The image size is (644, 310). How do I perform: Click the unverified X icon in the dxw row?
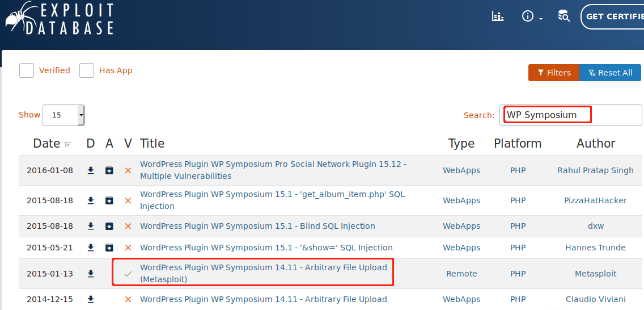pos(128,226)
